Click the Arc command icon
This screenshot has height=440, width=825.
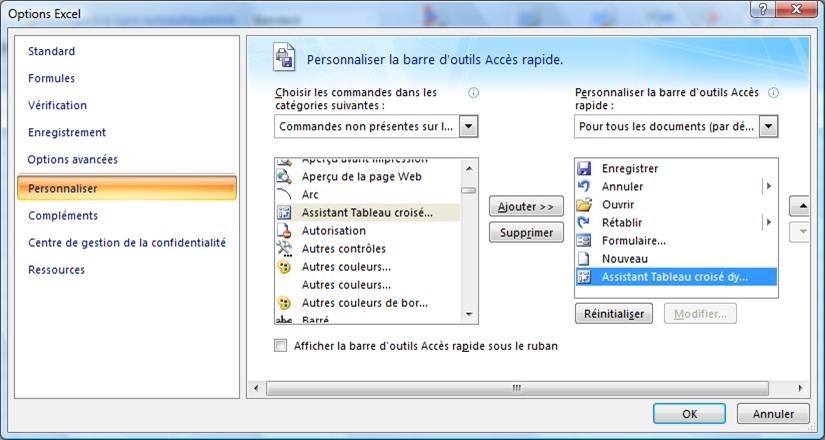284,195
